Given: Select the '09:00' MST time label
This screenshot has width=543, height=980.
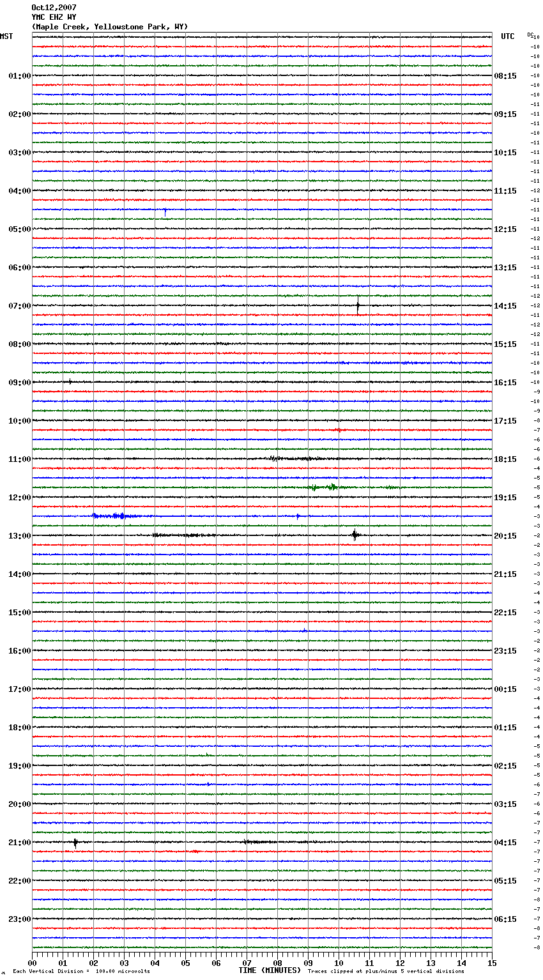Looking at the screenshot, I should click(19, 383).
